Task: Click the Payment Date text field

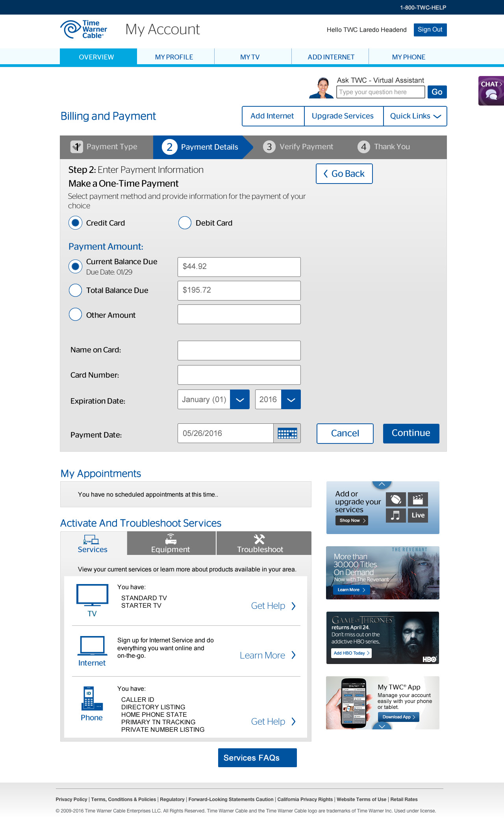Action: 226,433
